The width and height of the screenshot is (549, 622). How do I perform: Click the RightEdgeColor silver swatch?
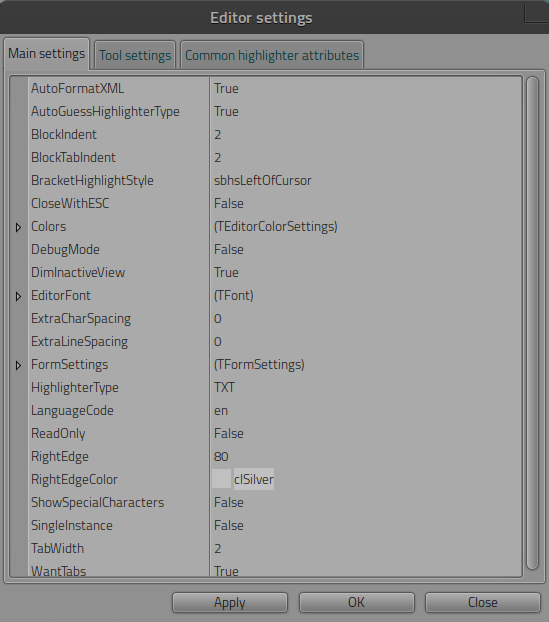(x=221, y=479)
